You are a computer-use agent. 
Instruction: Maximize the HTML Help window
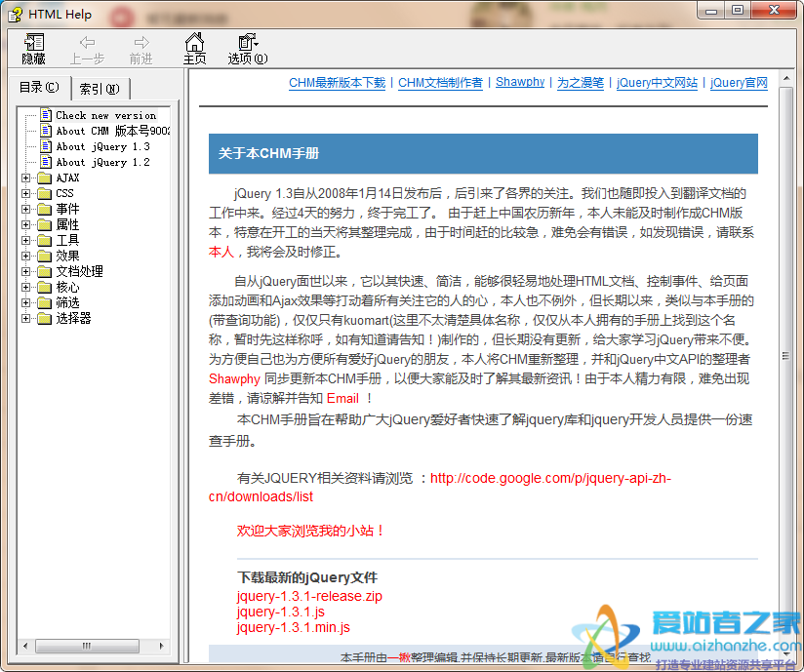point(738,11)
